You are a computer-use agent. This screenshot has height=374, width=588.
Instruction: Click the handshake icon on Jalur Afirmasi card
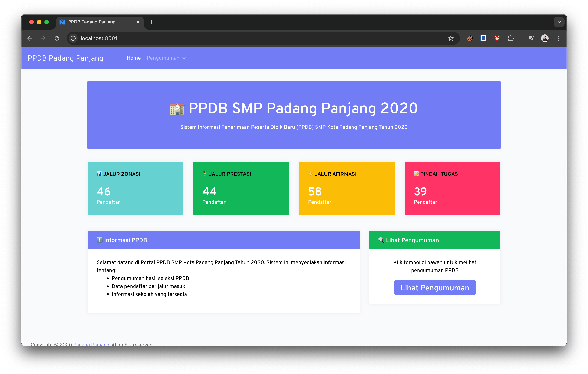tap(310, 174)
